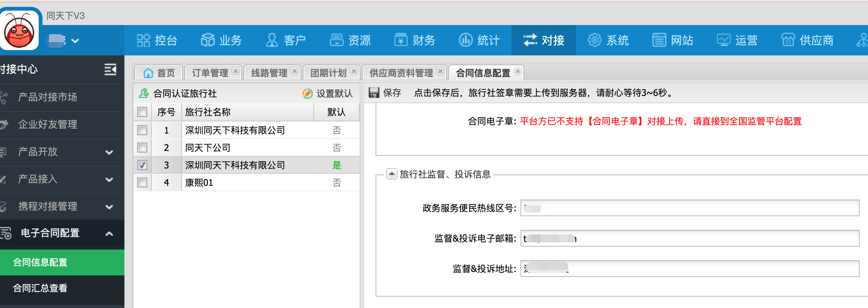Collapse the sidebar using the menu icon
Image resolution: width=868 pixels, height=308 pixels.
click(x=110, y=69)
